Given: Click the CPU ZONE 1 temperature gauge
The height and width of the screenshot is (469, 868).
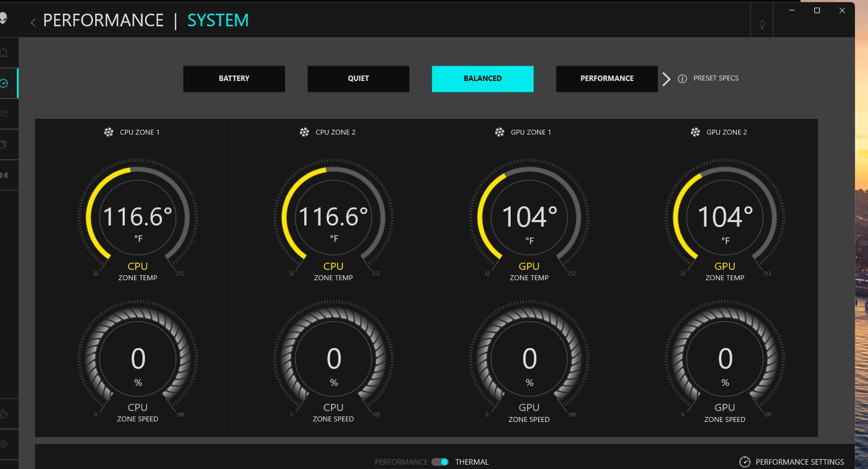Looking at the screenshot, I should (x=138, y=218).
